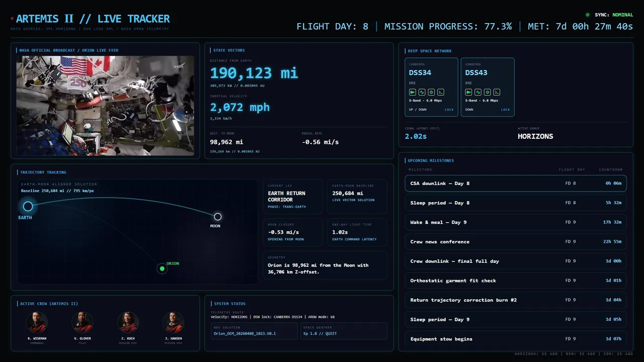
Task: Click the MET: 7d 00h 27m 40s clock
Action: coord(580,27)
